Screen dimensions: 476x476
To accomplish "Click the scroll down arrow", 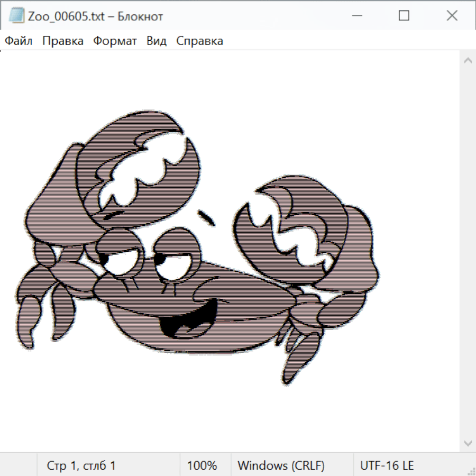I will click(x=468, y=443).
